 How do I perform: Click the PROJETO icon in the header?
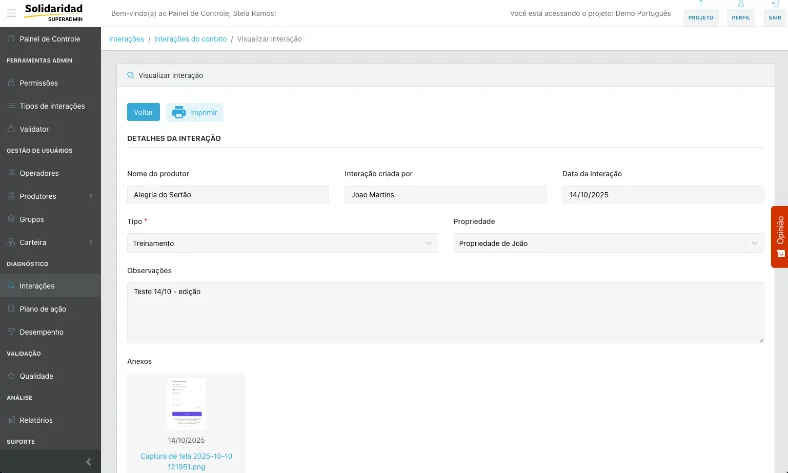pos(701,4)
